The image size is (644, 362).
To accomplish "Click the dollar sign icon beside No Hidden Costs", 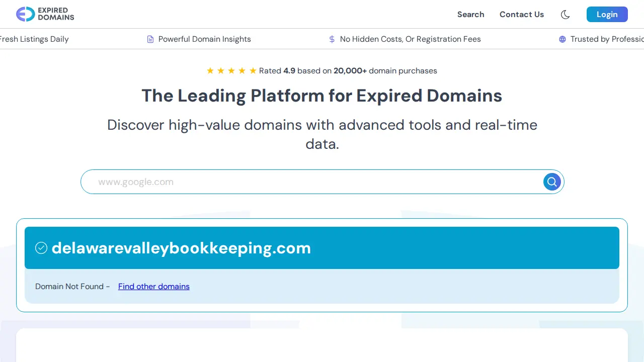I will click(x=332, y=39).
